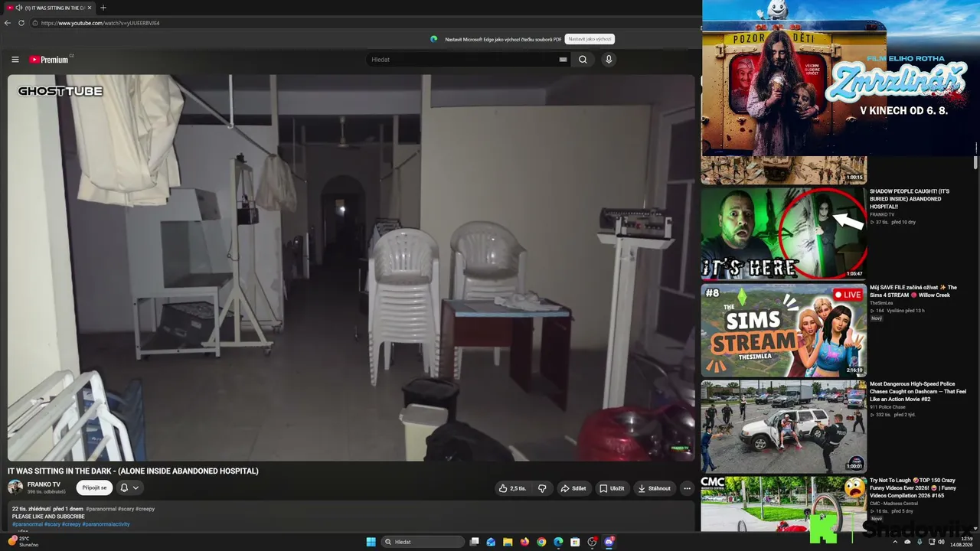Open a new browser tab
Viewport: 980px width, 551px height.
tap(103, 8)
